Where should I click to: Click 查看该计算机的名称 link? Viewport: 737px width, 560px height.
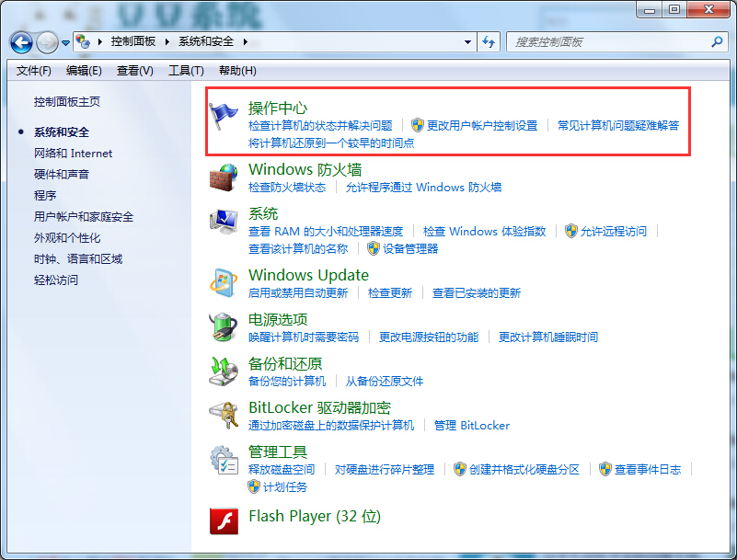[x=298, y=249]
